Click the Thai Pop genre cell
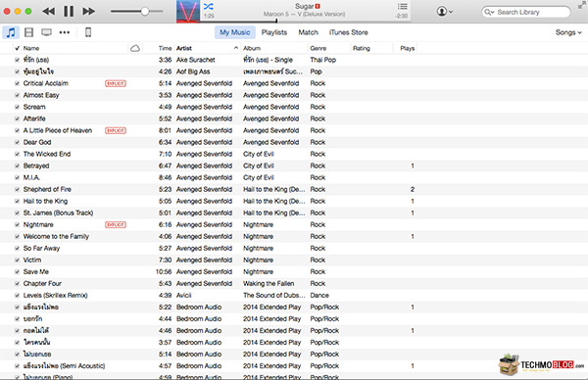 (322, 60)
